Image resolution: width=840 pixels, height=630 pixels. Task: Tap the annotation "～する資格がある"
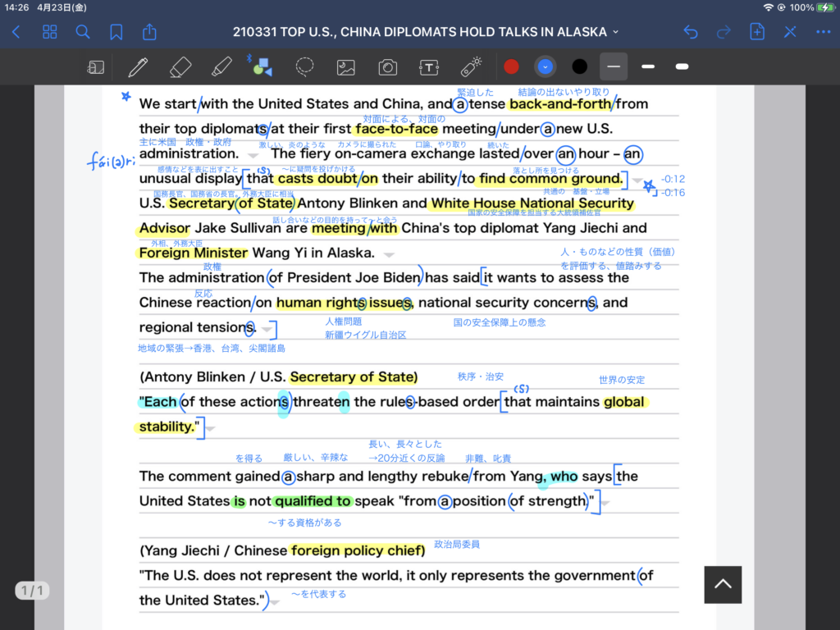point(304,523)
